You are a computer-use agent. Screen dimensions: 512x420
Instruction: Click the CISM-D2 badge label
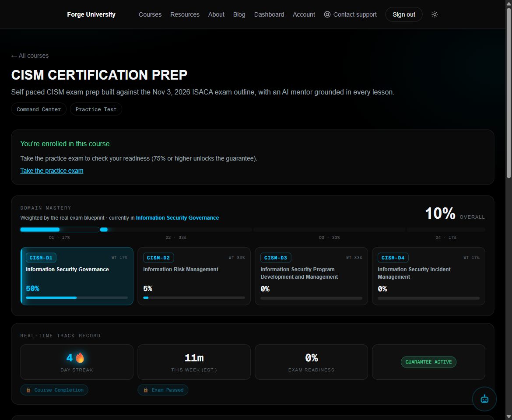158,258
